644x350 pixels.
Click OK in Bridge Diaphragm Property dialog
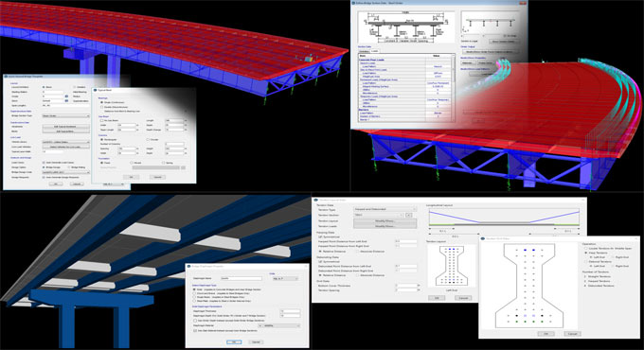234,341
